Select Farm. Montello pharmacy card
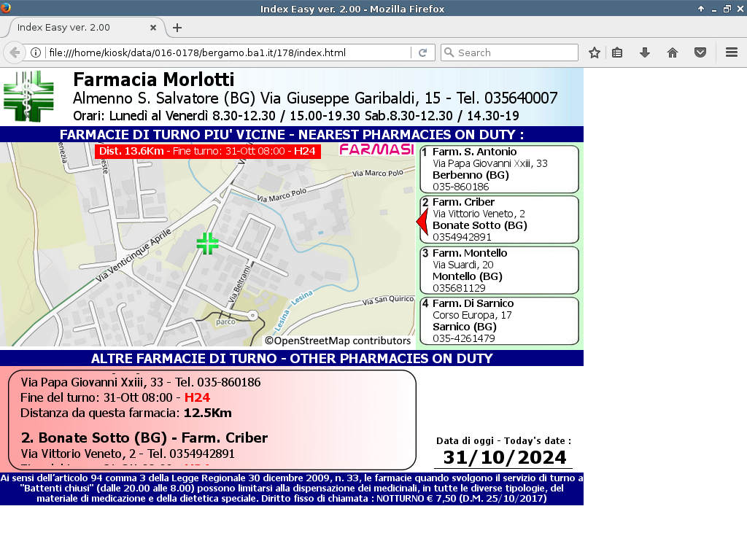Screen dimensions: 747x560 point(500,271)
